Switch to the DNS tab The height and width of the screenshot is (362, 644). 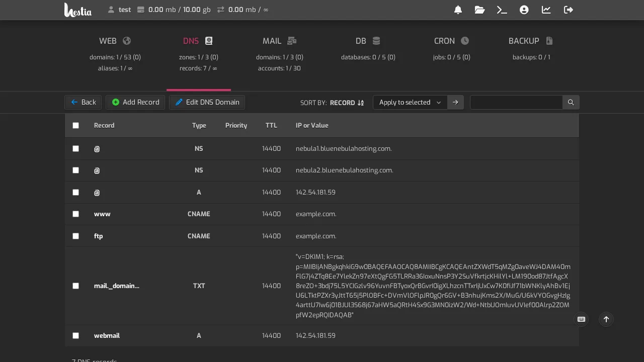coord(199,55)
